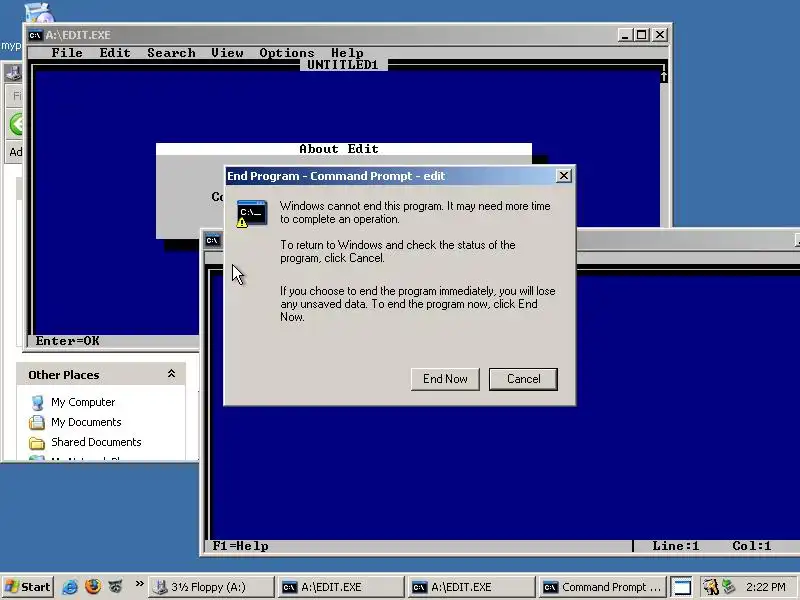The height and width of the screenshot is (600, 800).
Task: Click the green Back arrow in Explorer
Action: click(16, 124)
